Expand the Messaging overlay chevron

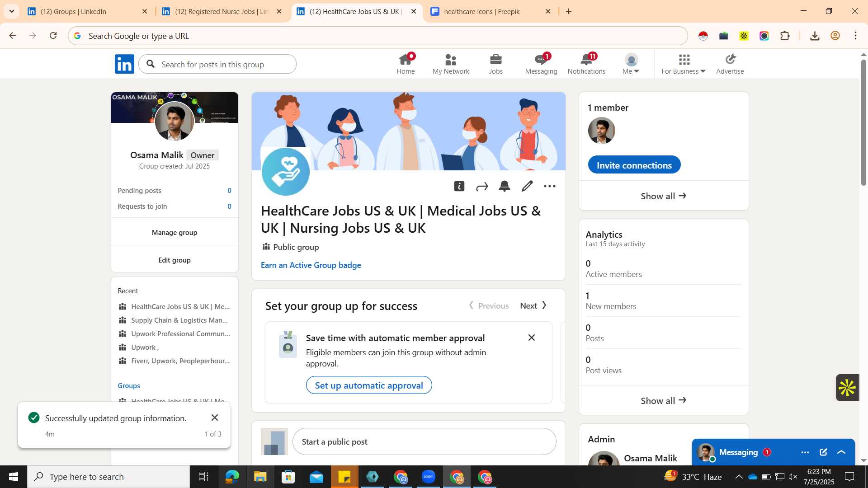tap(841, 452)
